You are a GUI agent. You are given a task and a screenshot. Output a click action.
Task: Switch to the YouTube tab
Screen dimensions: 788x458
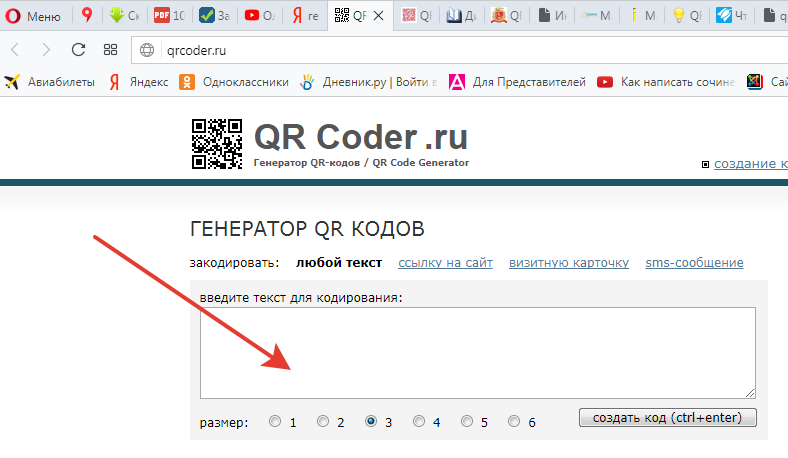[259, 16]
